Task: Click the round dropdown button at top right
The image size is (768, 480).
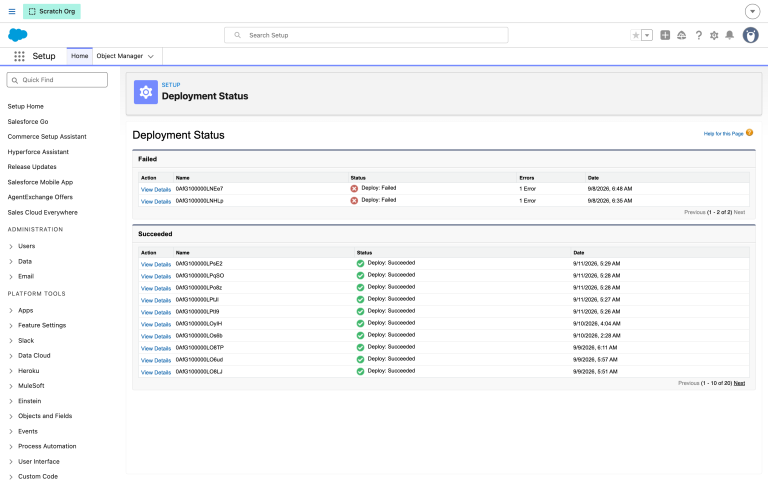Action: (752, 11)
